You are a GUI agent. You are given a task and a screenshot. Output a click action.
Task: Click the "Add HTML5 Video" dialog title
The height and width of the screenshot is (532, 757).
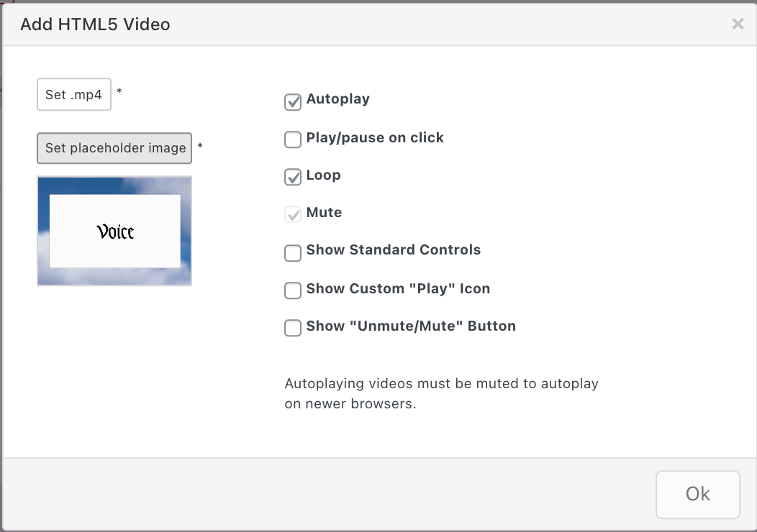[x=95, y=24]
